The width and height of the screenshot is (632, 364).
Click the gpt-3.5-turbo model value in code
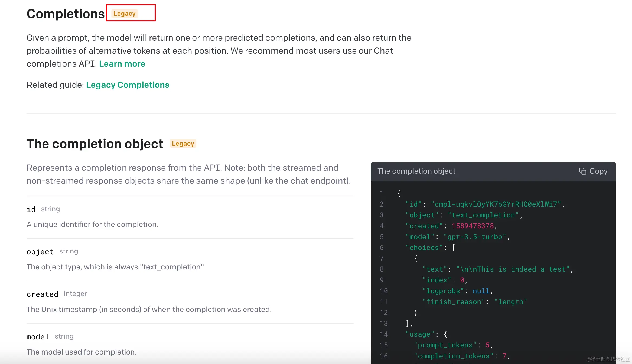pyautogui.click(x=475, y=237)
